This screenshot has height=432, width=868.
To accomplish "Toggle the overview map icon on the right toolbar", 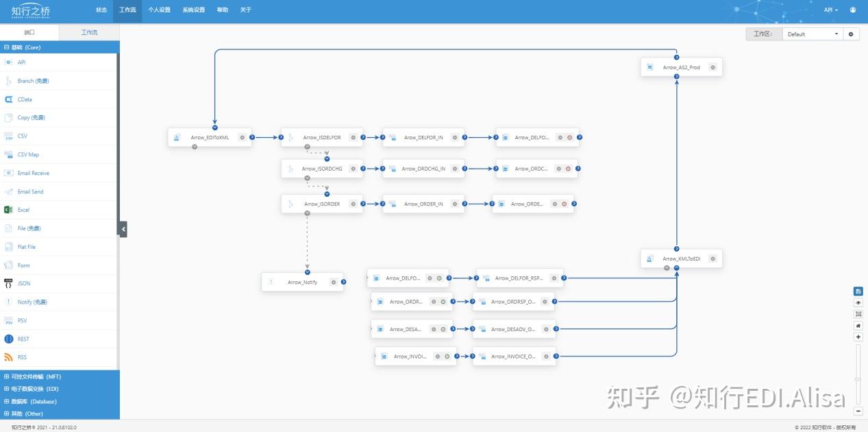I will pyautogui.click(x=858, y=313).
